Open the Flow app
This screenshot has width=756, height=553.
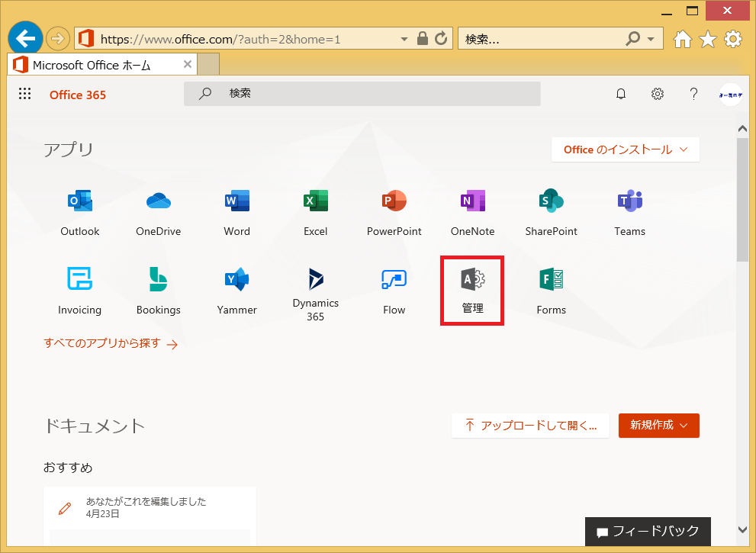(394, 291)
